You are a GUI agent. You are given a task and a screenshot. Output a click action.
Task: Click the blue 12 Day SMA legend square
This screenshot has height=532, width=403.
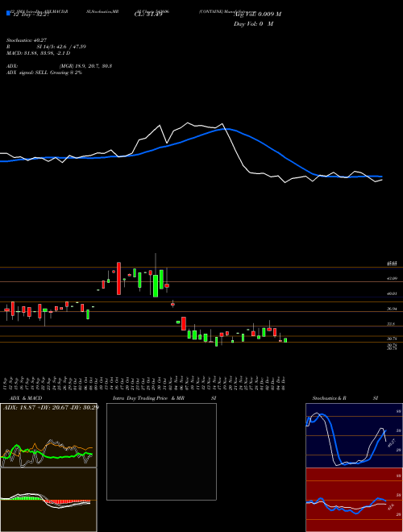tap(8, 13)
